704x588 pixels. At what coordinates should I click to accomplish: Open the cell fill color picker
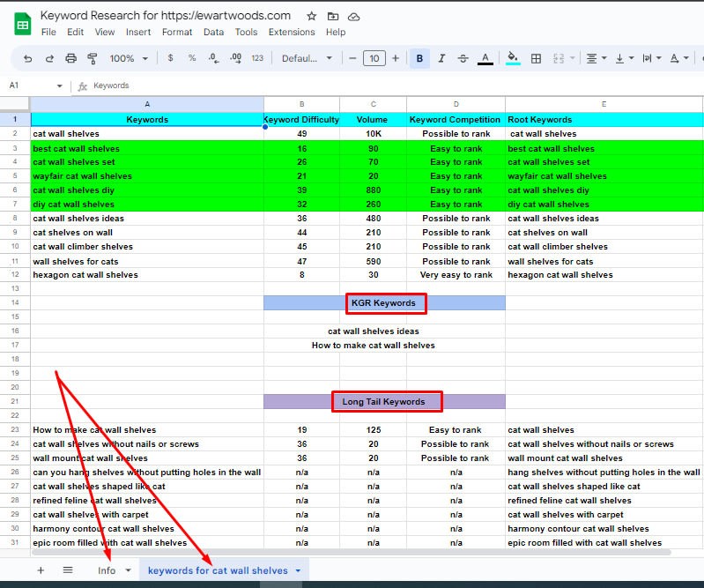coord(513,59)
